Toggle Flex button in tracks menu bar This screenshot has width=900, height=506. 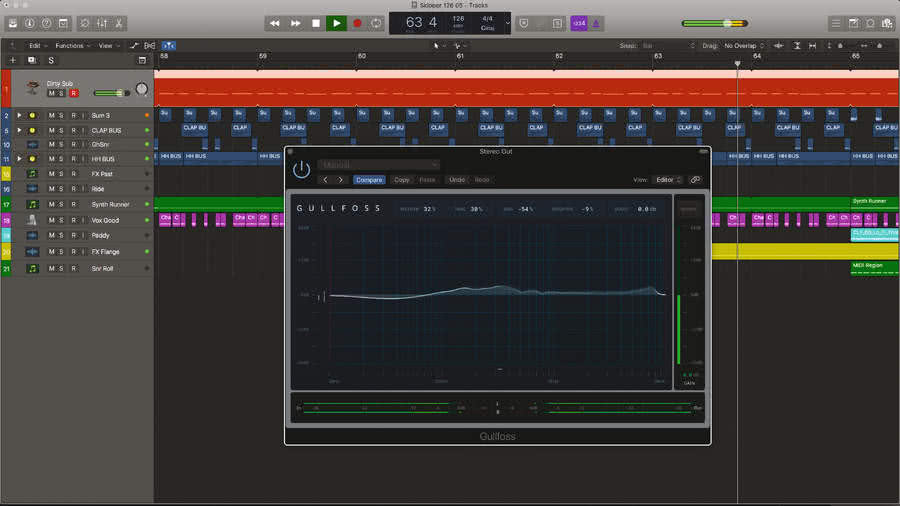pyautogui.click(x=150, y=45)
